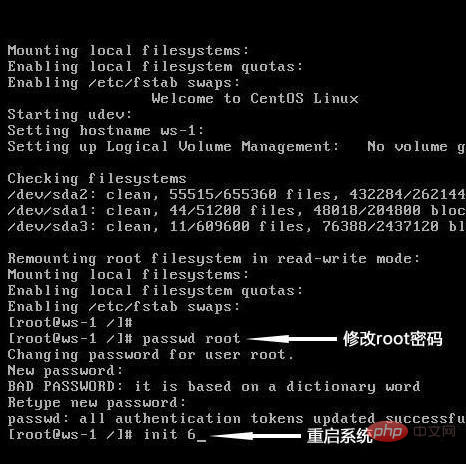Click the Chinese label 重启系统

(339, 436)
